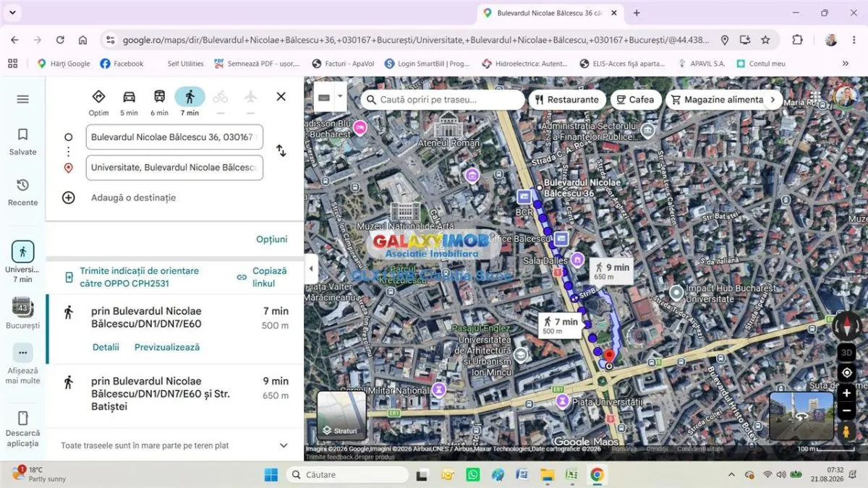Open route Opțiuni
This screenshot has height=488, width=868.
point(271,239)
